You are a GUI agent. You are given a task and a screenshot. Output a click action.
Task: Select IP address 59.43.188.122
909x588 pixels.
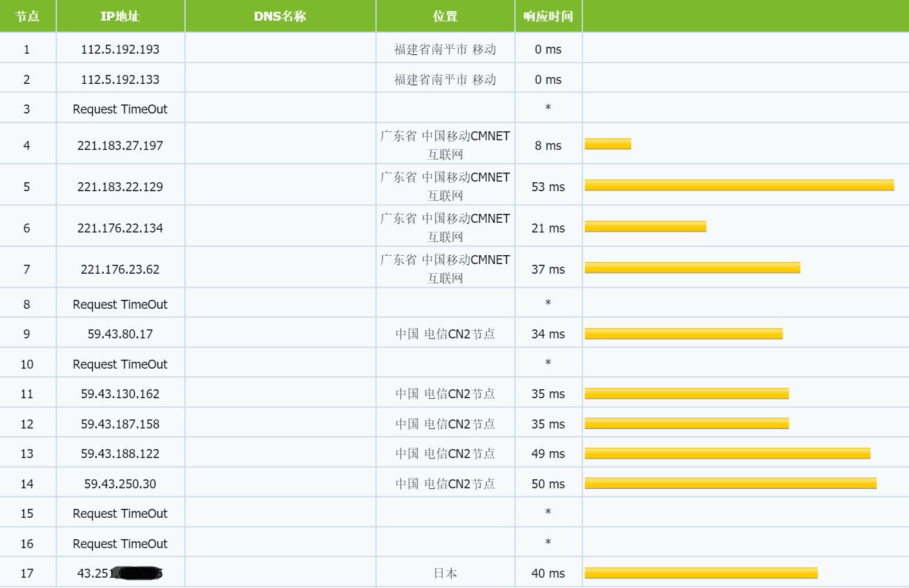pyautogui.click(x=120, y=454)
